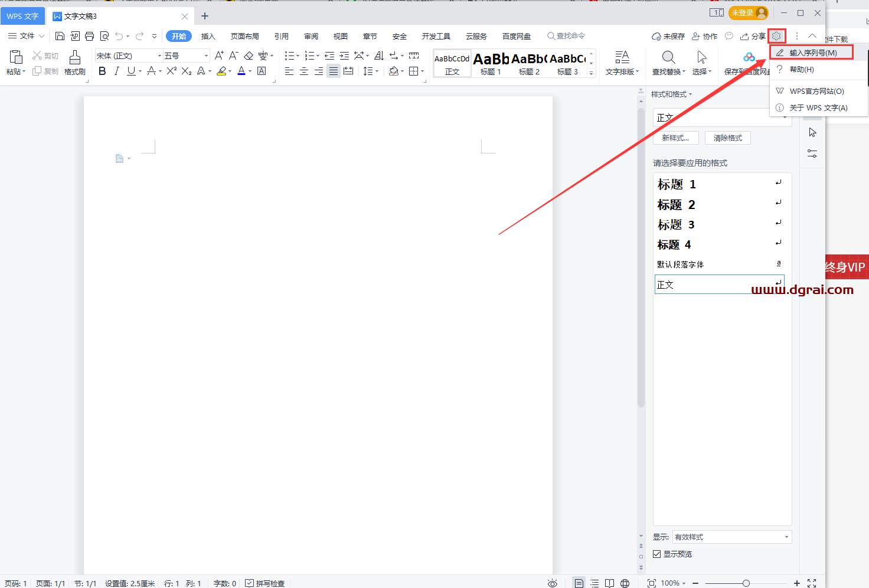Apply italic formatting with the I icon

point(116,71)
